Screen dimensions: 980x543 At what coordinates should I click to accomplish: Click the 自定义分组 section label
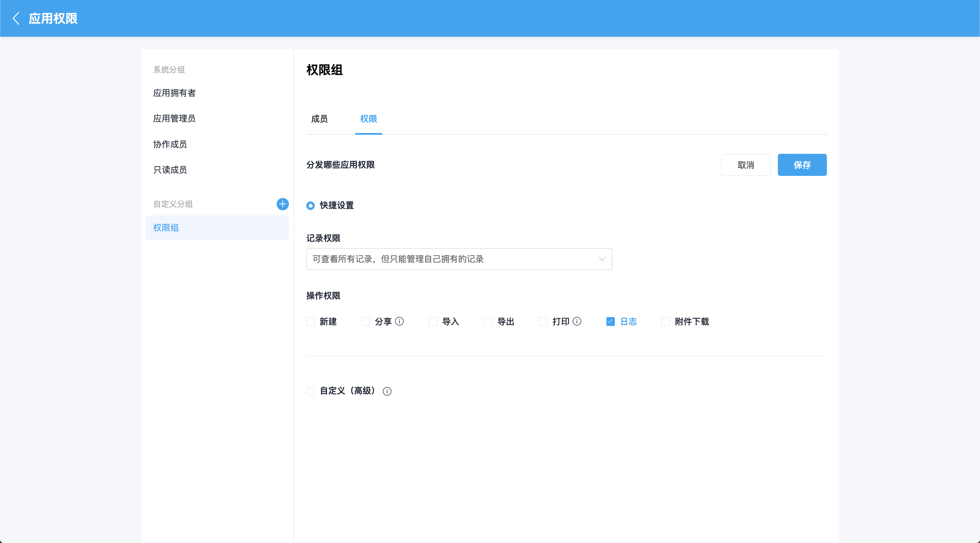[173, 204]
